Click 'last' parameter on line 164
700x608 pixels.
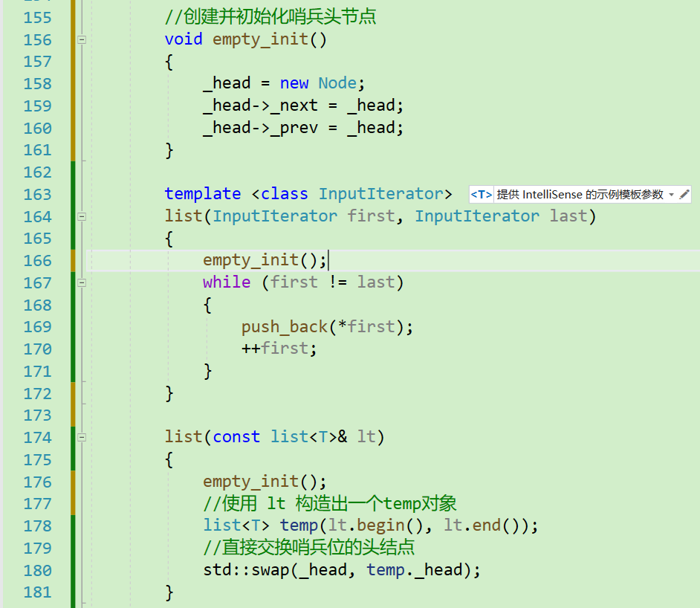coord(568,216)
